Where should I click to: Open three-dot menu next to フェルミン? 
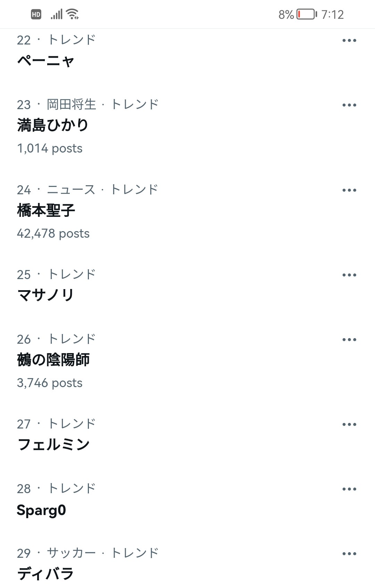click(x=349, y=425)
